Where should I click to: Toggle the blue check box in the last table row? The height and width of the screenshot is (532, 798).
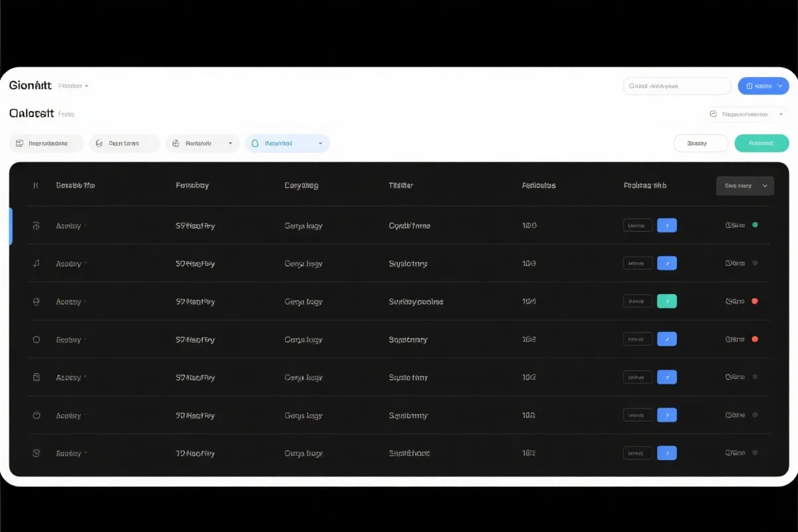click(x=666, y=453)
